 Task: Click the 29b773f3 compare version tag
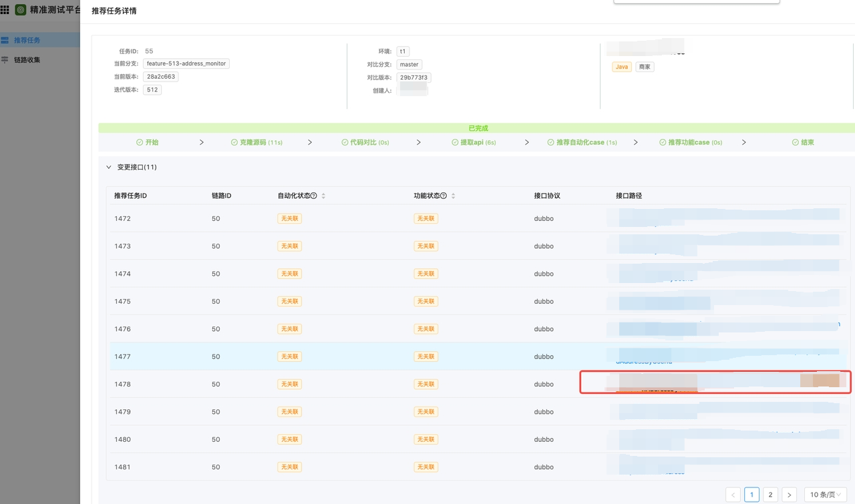[413, 77]
